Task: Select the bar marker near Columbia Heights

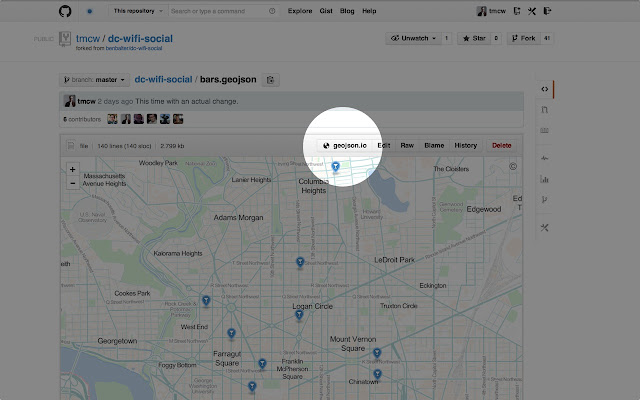Action: (336, 167)
